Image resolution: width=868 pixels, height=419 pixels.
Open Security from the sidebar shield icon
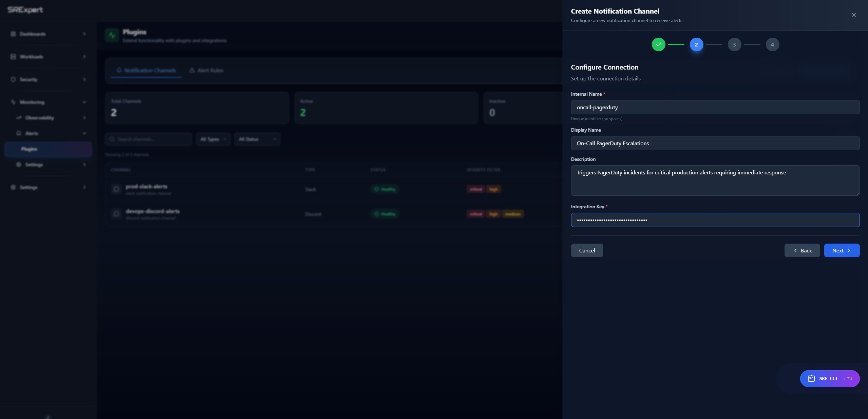click(x=13, y=79)
